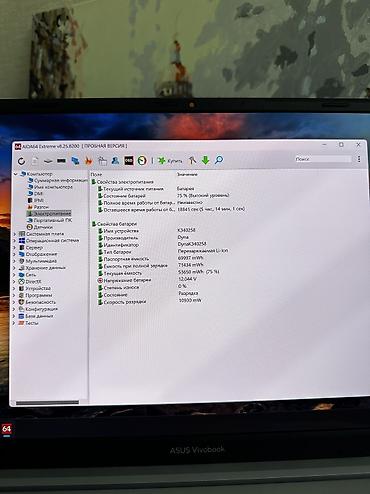Click the gray calendar-like toolbar icon beside the flame
The image size is (370, 494).
[x=102, y=161]
